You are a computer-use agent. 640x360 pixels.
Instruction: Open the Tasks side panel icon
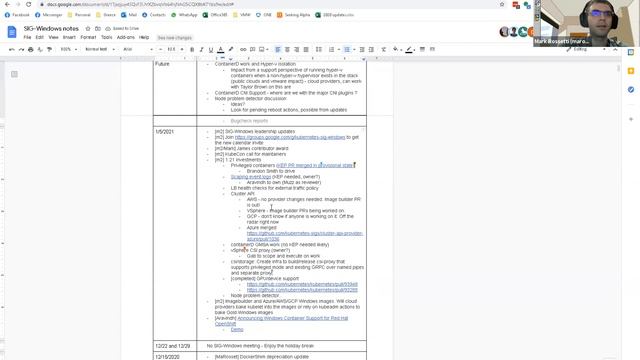[631, 89]
